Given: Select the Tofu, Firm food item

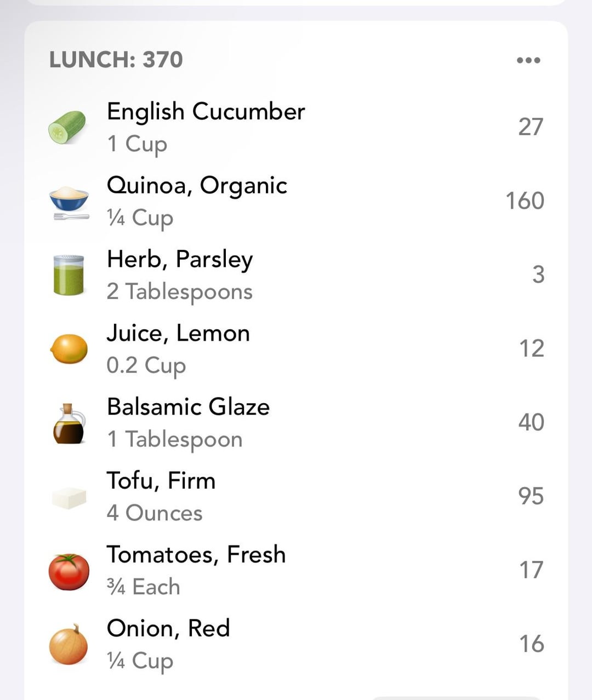Looking at the screenshot, I should [161, 481].
